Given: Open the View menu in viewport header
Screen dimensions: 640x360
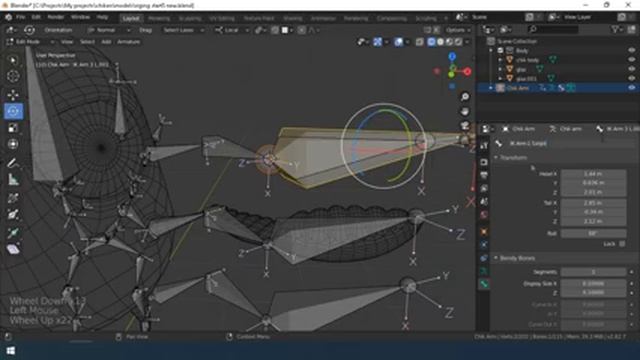Looking at the screenshot, I should 67,42.
